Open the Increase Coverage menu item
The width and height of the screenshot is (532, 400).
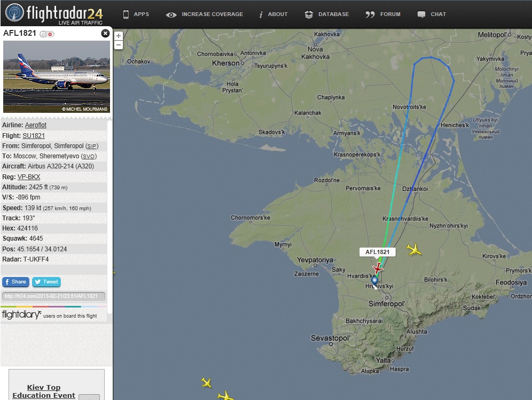(205, 14)
